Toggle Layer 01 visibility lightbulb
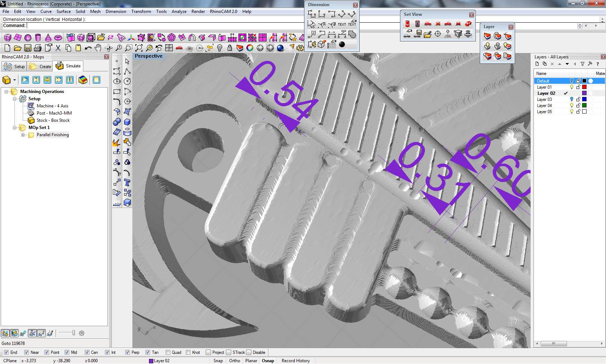Screen dimensions: 606x364 (571, 87)
